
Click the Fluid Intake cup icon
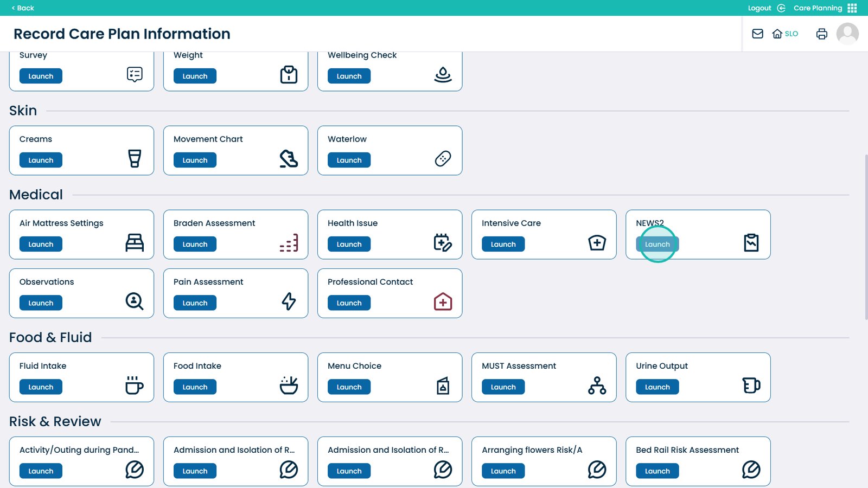(x=134, y=386)
